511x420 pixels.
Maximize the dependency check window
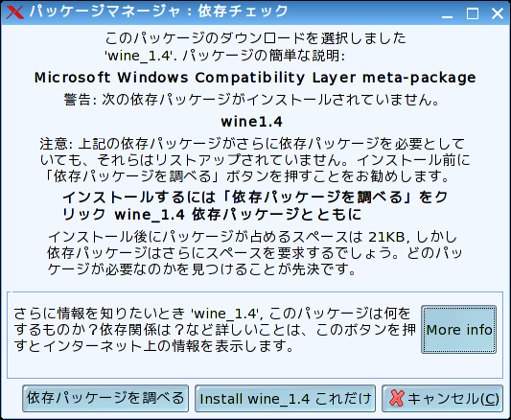click(x=473, y=13)
